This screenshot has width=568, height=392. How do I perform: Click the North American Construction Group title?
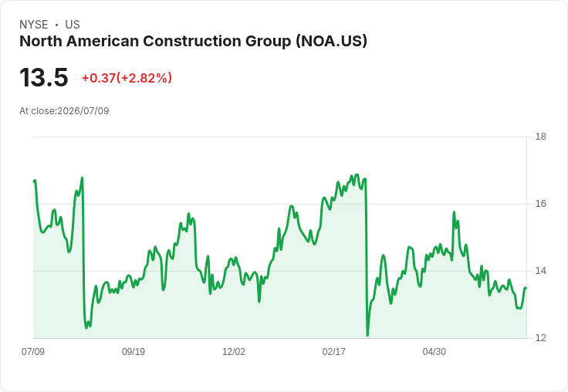(193, 42)
